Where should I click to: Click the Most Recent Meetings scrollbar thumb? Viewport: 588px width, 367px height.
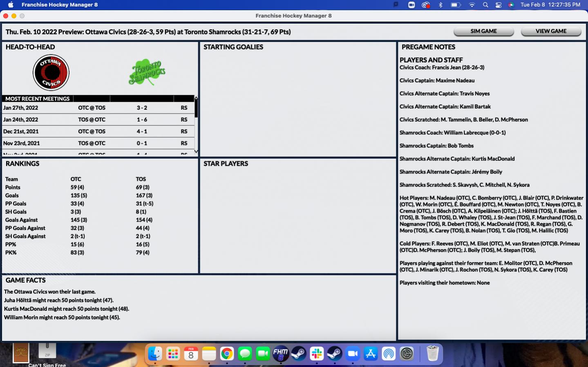[x=196, y=109]
